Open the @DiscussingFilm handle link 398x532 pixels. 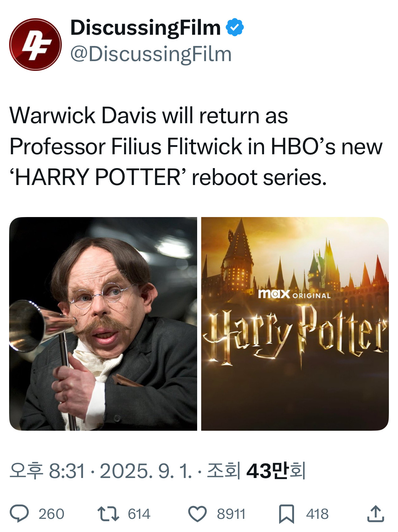pos(151,54)
